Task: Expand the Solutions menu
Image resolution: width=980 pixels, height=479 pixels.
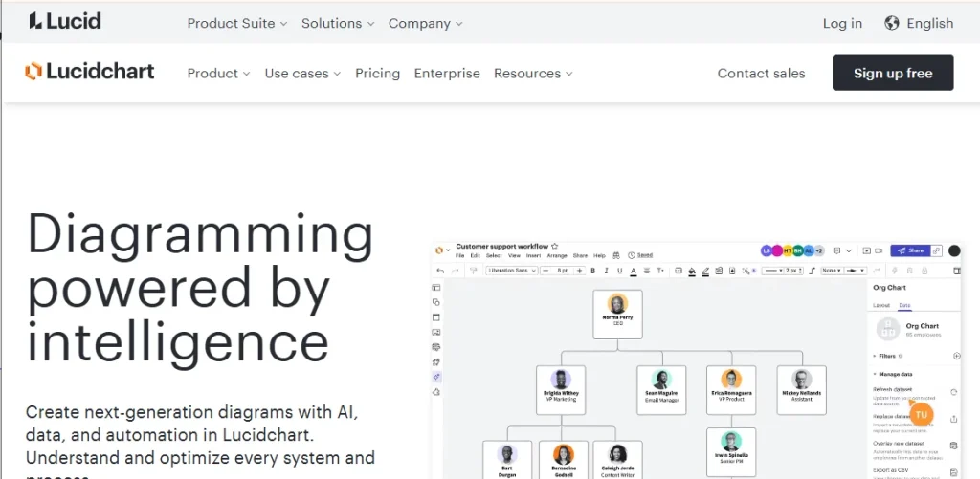Action: pyautogui.click(x=339, y=23)
